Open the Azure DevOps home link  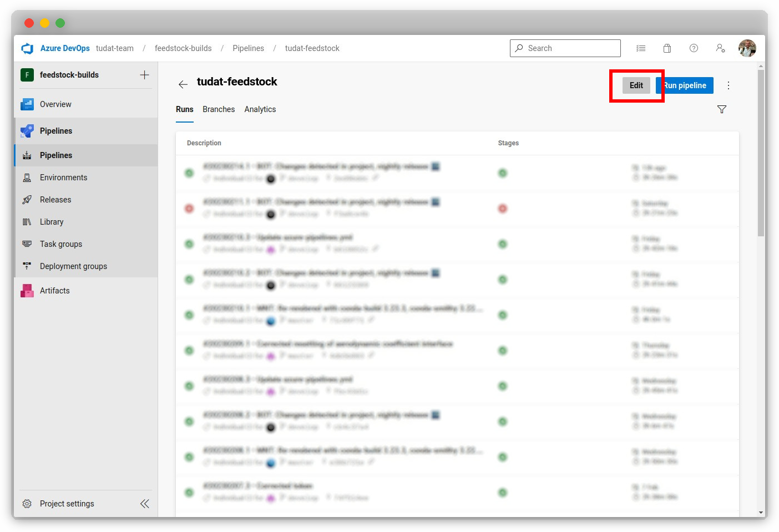(65, 48)
